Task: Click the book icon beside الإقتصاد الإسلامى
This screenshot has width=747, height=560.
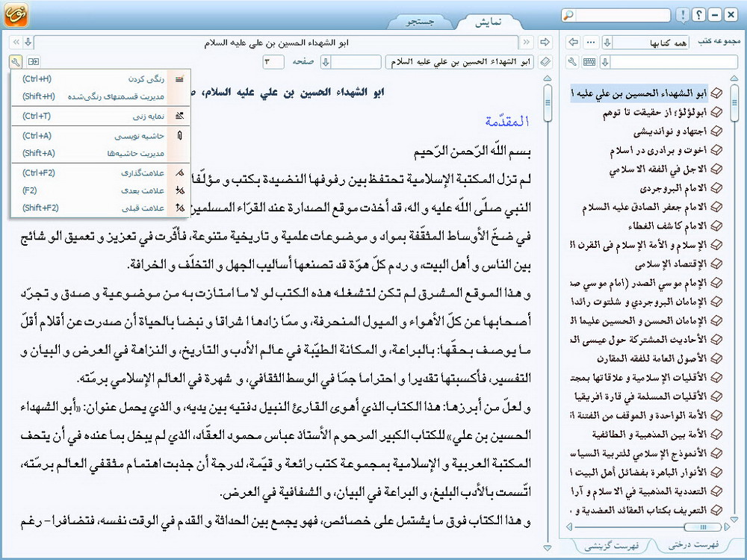Action: pyautogui.click(x=716, y=264)
